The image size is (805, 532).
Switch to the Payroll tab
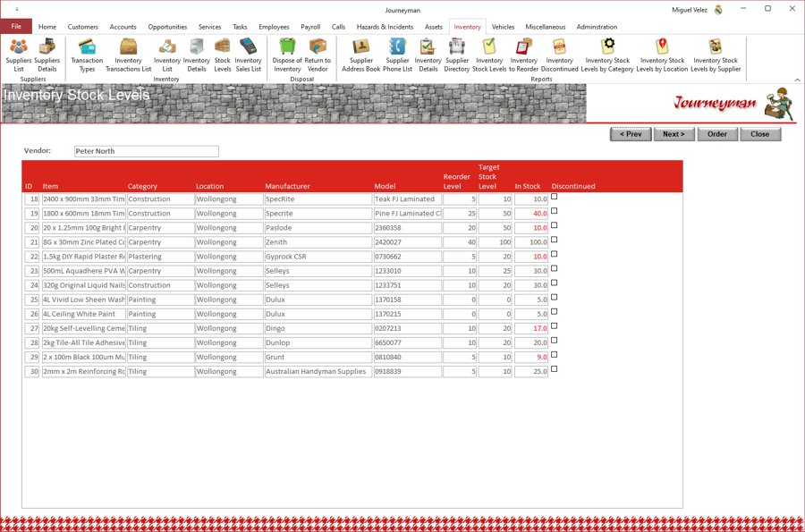coord(310,27)
